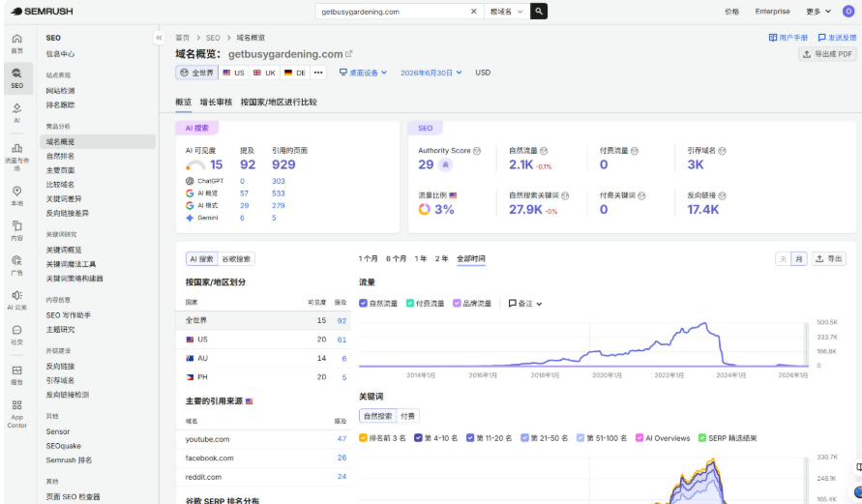
Task: Switch to Compare by Countries tab
Action: (279, 102)
